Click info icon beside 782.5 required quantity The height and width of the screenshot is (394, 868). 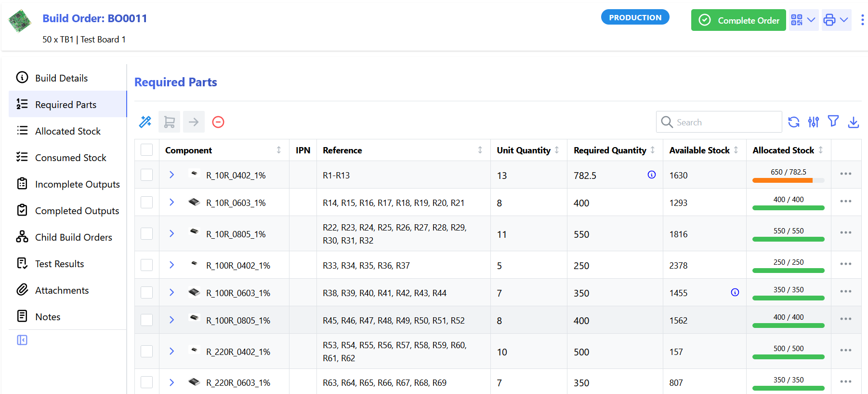click(651, 175)
